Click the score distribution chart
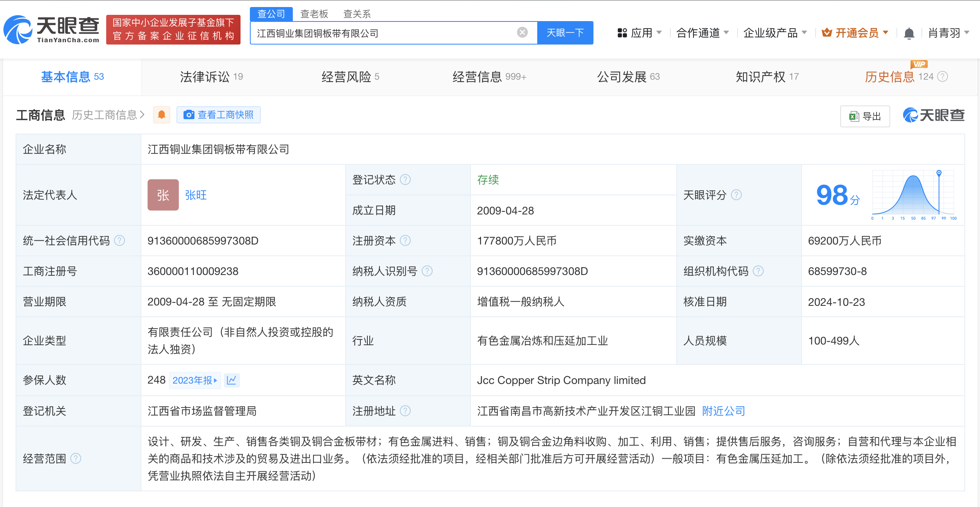Image resolution: width=980 pixels, height=507 pixels. [914, 195]
